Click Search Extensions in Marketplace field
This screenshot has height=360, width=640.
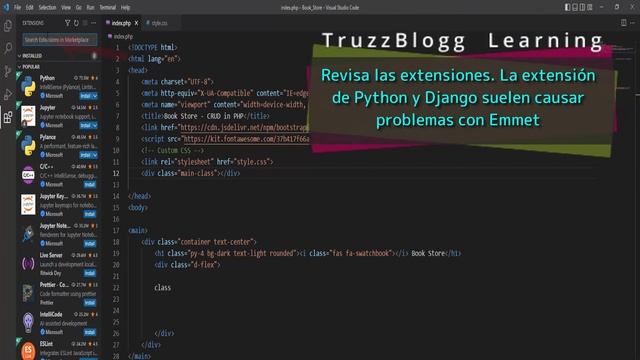pos(60,40)
